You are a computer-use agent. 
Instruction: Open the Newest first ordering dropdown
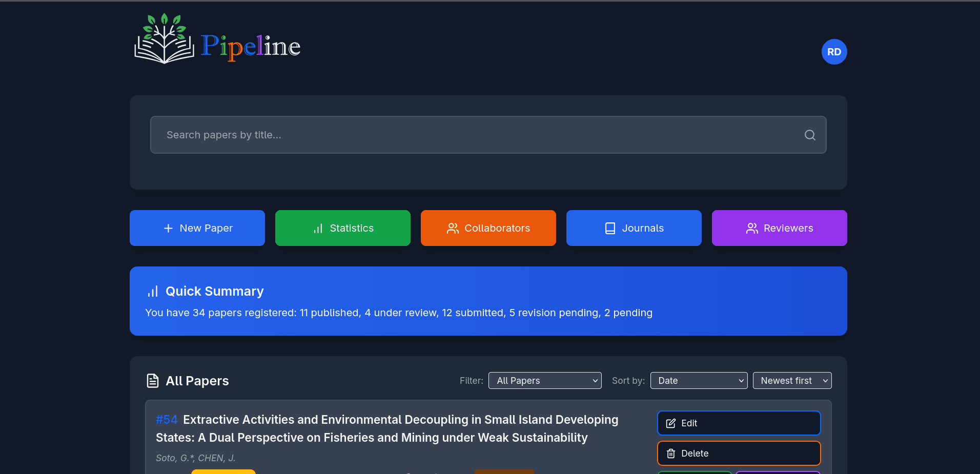point(792,380)
